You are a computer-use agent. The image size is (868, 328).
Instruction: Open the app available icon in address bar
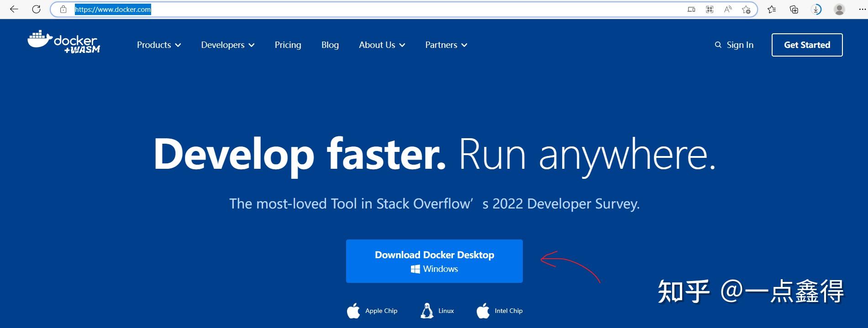(691, 9)
